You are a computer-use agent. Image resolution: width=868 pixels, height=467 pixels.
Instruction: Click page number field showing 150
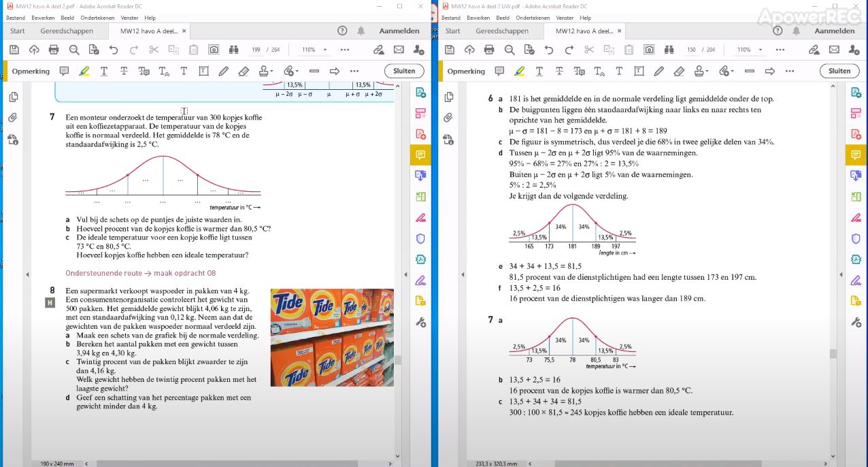(x=691, y=50)
